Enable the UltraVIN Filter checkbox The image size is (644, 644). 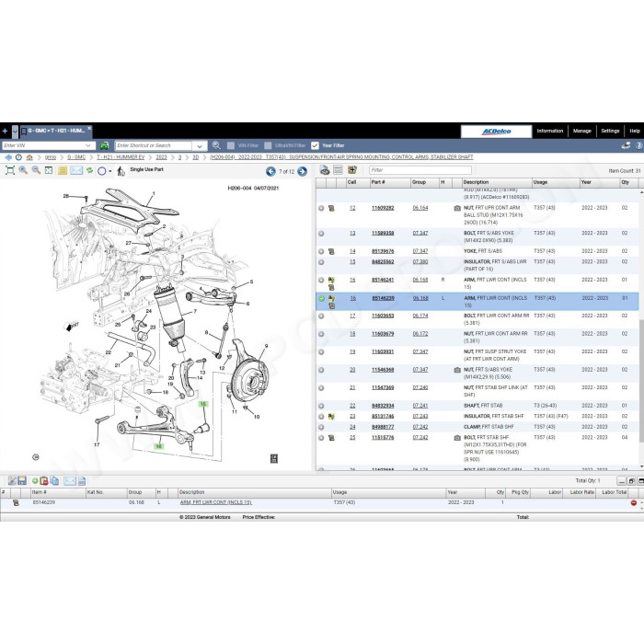pyautogui.click(x=268, y=145)
